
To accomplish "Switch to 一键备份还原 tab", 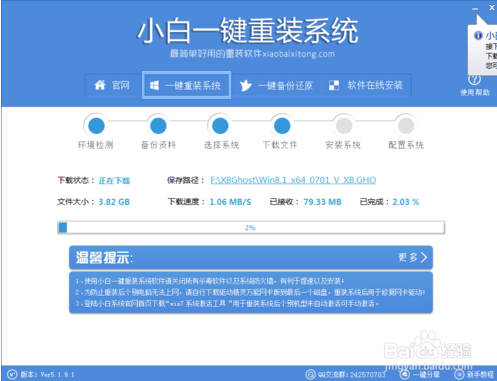I will 276,86.
